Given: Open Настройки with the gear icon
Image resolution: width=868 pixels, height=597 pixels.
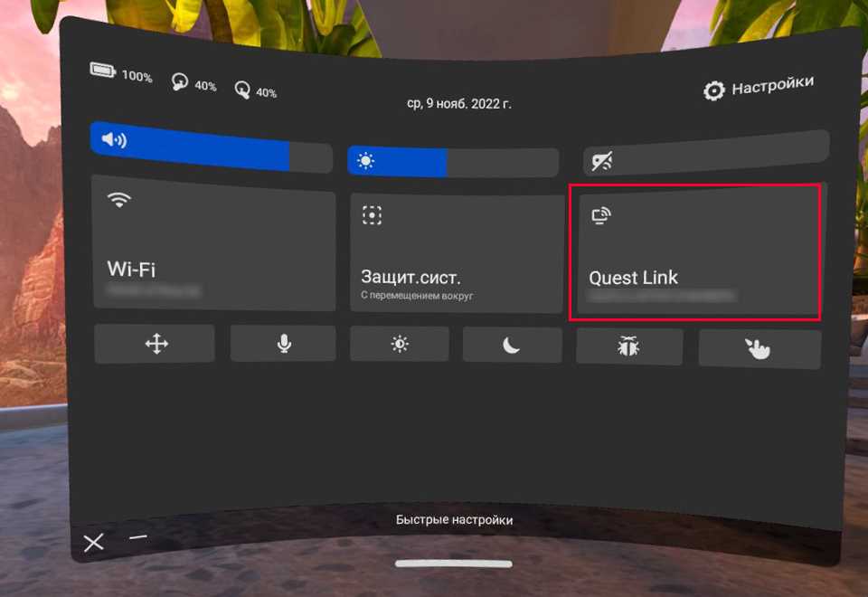Looking at the screenshot, I should (x=758, y=87).
